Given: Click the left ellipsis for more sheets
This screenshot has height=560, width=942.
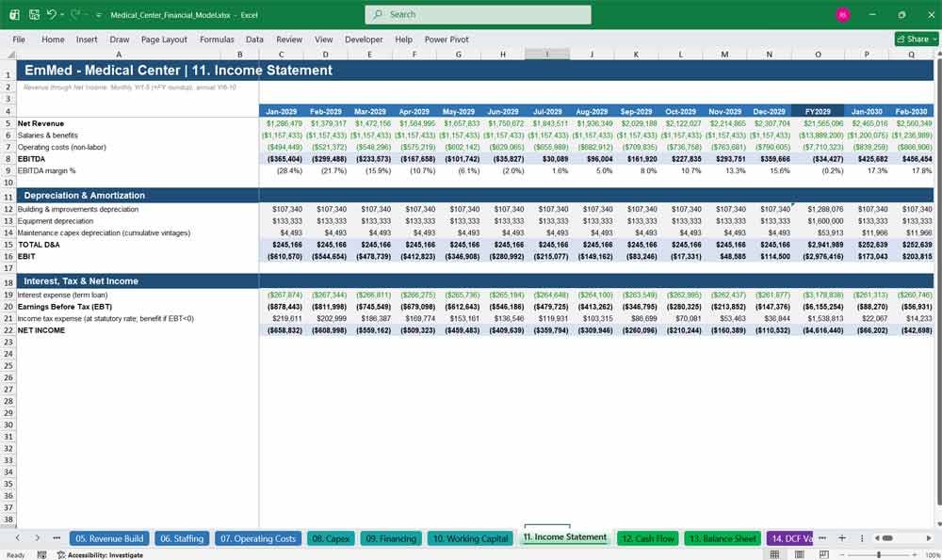Looking at the screenshot, I should [x=57, y=537].
